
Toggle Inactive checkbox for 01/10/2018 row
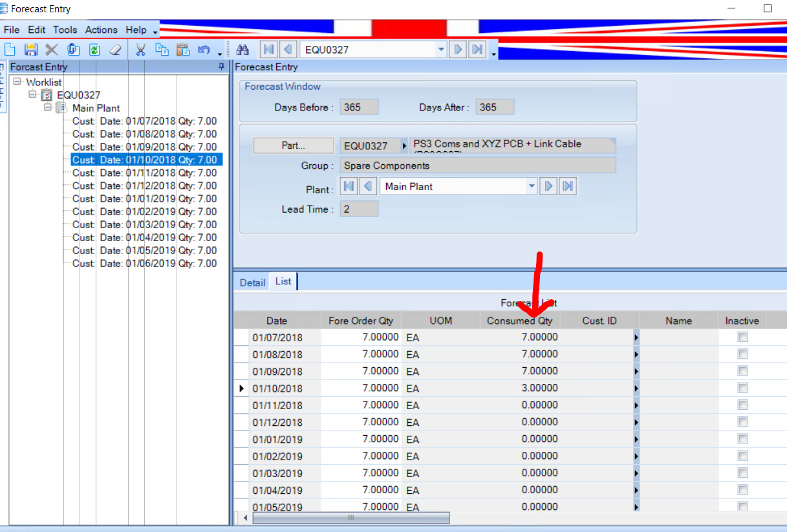pyautogui.click(x=742, y=388)
